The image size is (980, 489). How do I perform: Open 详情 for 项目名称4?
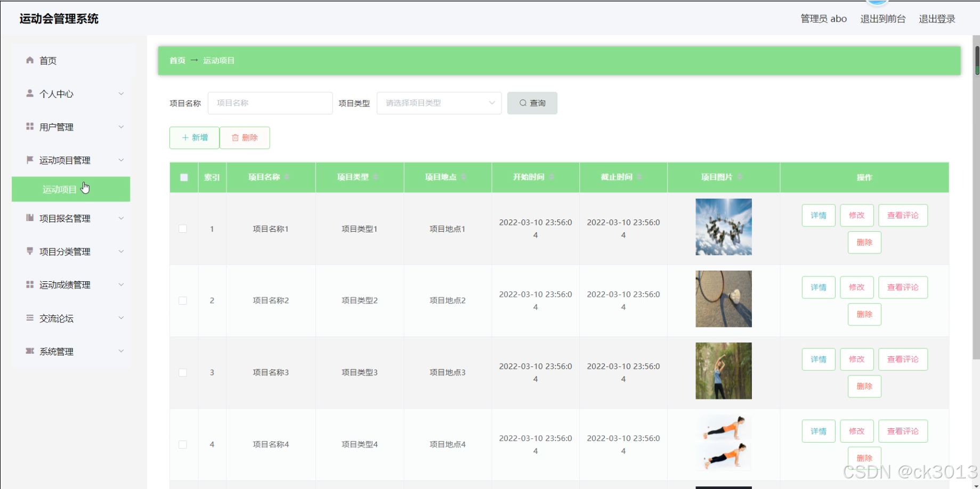point(819,431)
